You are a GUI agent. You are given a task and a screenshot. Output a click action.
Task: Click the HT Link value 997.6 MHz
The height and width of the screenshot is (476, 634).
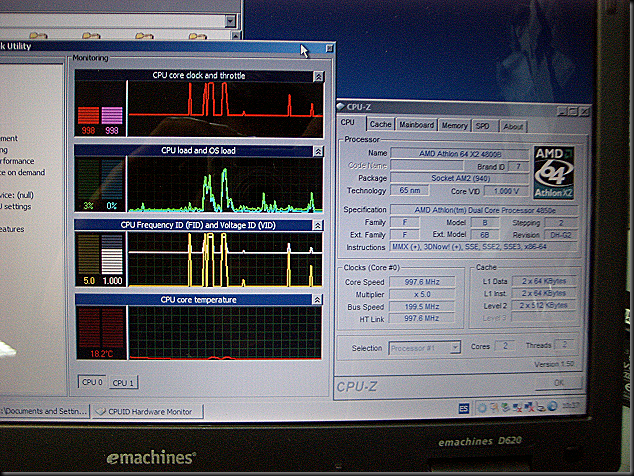(x=421, y=318)
